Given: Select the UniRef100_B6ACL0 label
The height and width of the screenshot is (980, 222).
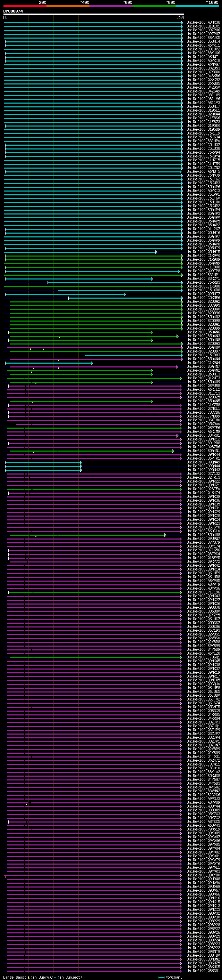Looking at the screenshot, I should tap(203, 531).
